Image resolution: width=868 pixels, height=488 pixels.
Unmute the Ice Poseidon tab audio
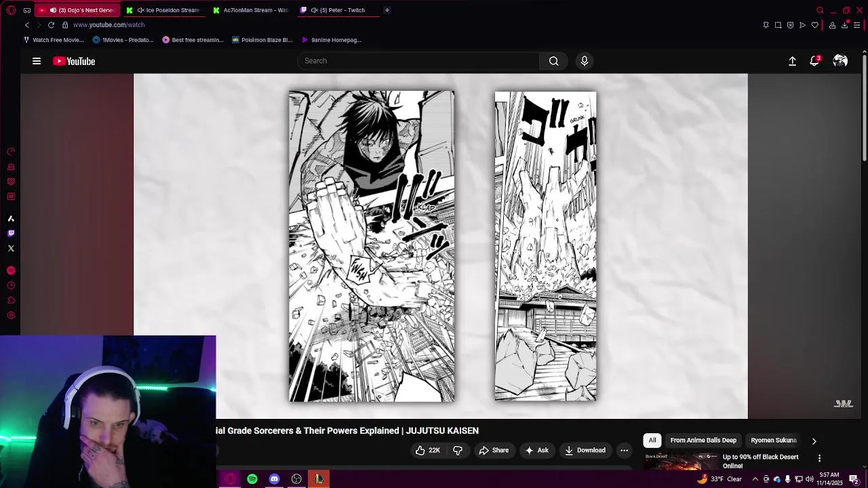[140, 10]
